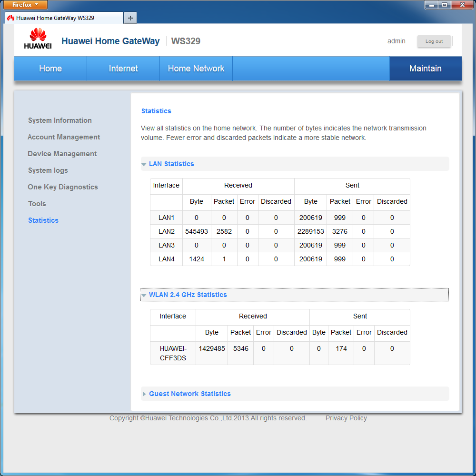Open the Privacy Policy link
Image resolution: width=476 pixels, height=476 pixels.
pyautogui.click(x=346, y=418)
